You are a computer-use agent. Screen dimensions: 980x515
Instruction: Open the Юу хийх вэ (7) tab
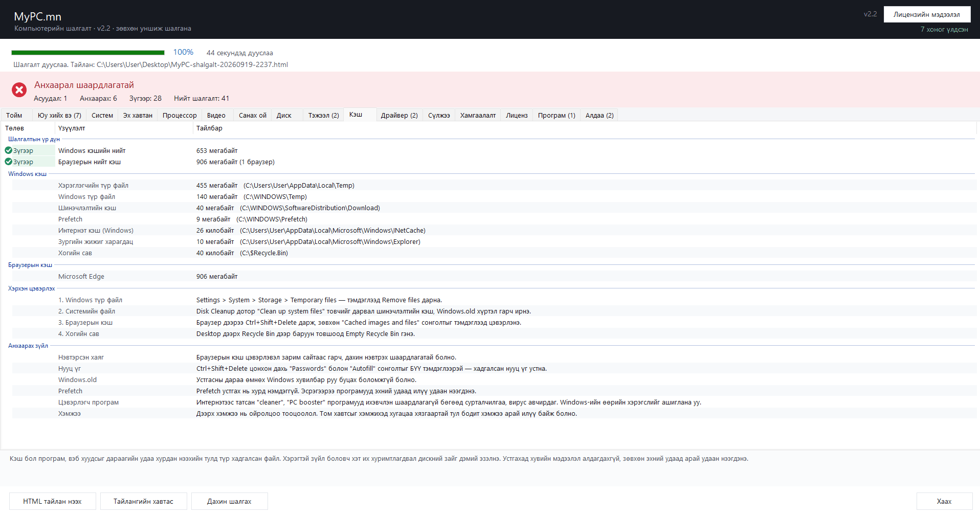(59, 115)
